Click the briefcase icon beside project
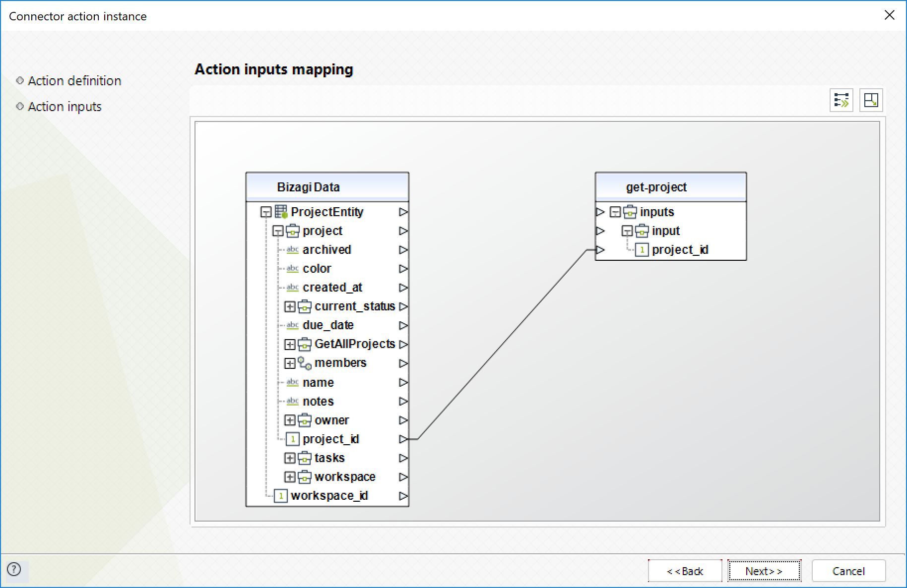 (293, 231)
